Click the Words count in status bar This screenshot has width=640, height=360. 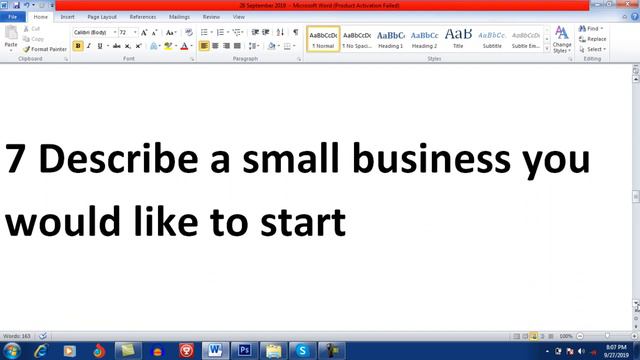coord(17,336)
